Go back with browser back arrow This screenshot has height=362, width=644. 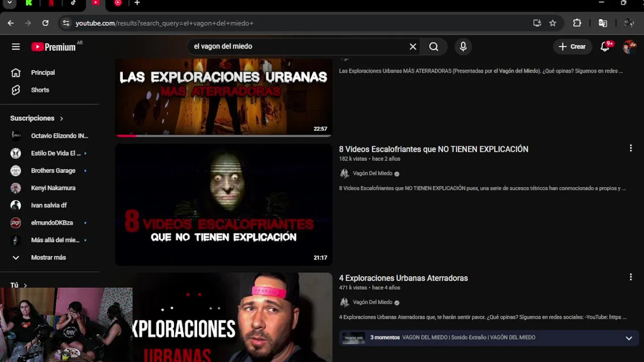11,23
